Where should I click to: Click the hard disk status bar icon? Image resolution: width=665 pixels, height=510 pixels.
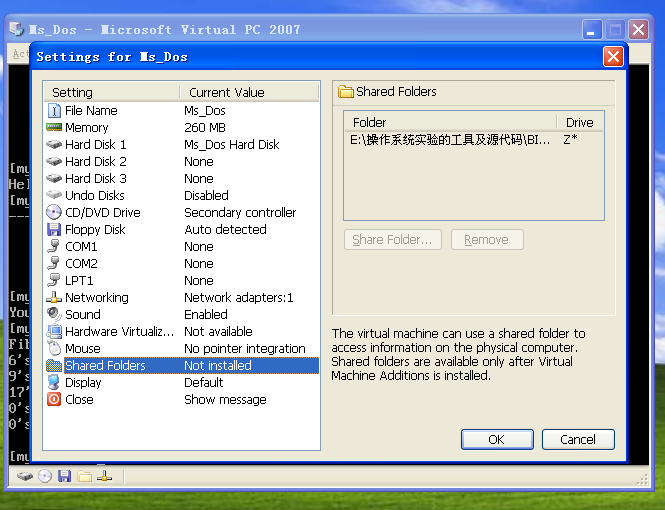[x=25, y=477]
